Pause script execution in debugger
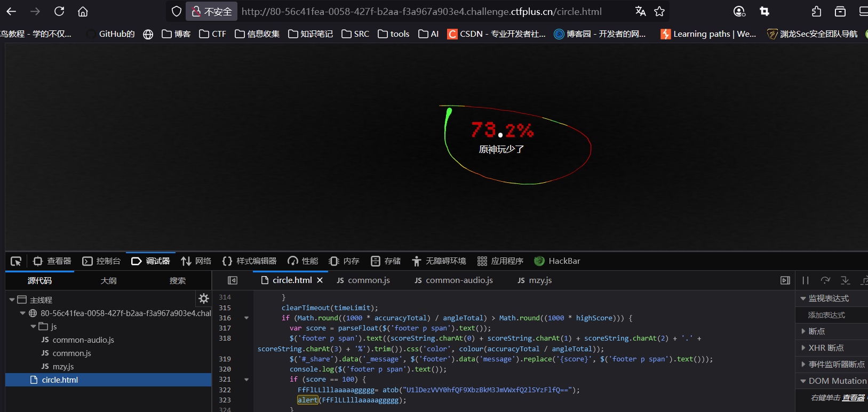This screenshot has width=868, height=412. [806, 280]
